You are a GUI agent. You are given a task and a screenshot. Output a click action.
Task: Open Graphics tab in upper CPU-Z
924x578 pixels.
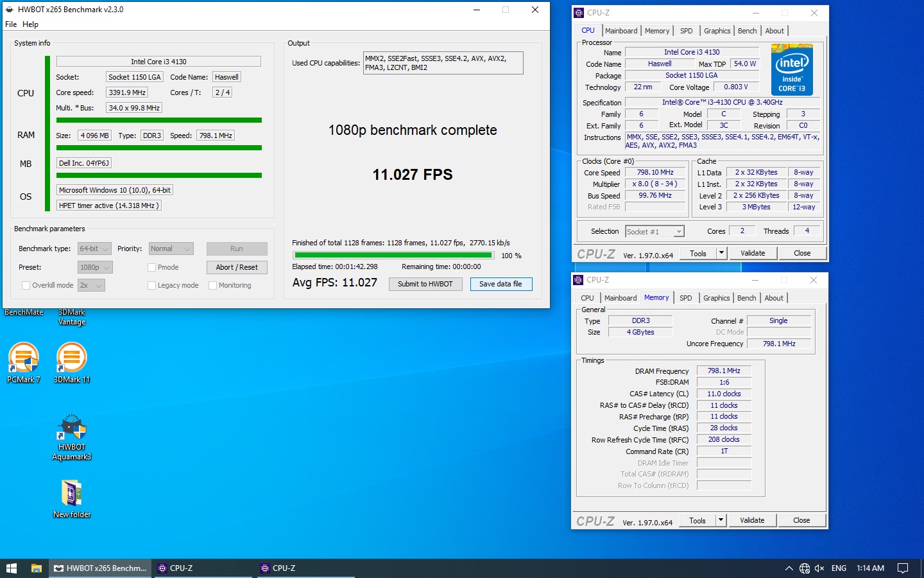pos(717,31)
